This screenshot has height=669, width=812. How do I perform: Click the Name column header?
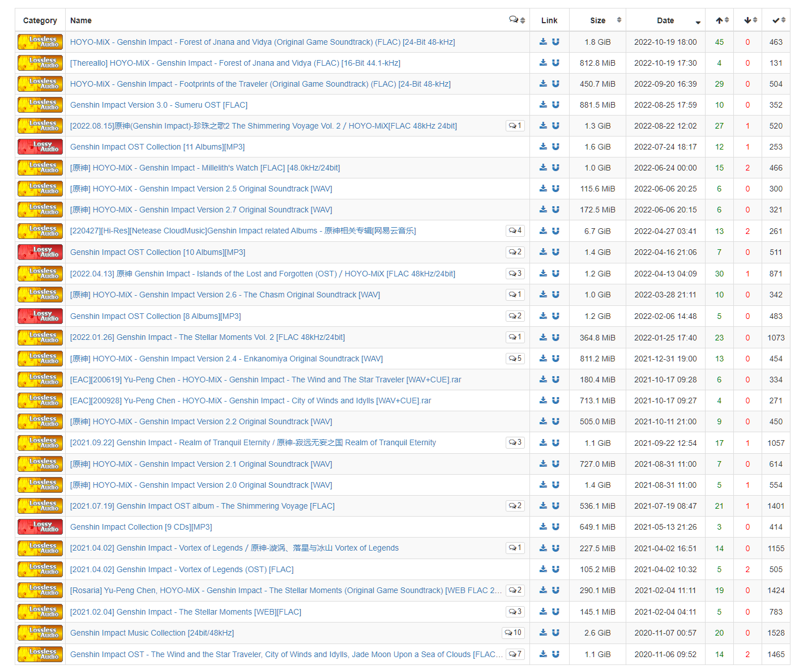(81, 20)
